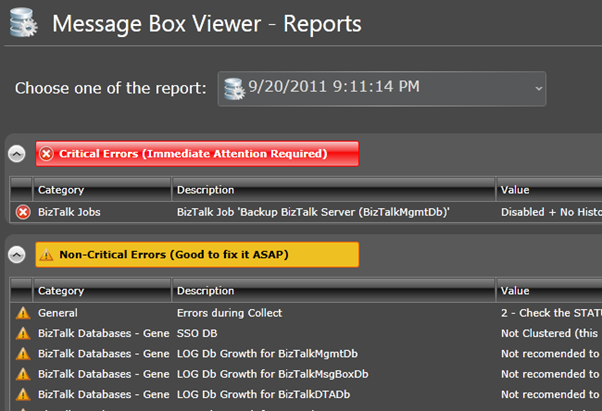
Task: Click warning icon beside SSO DB row
Action: (23, 333)
